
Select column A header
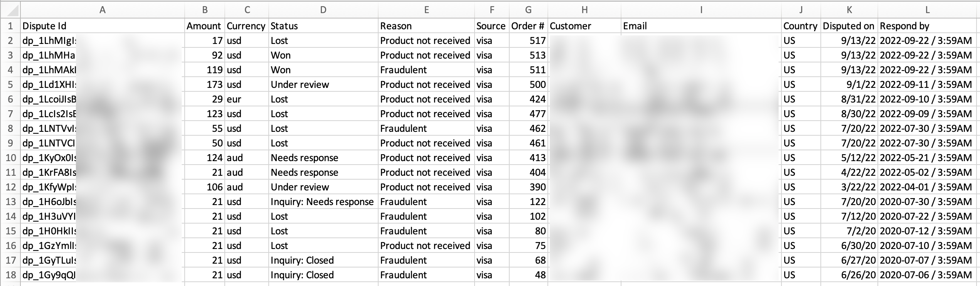(102, 10)
